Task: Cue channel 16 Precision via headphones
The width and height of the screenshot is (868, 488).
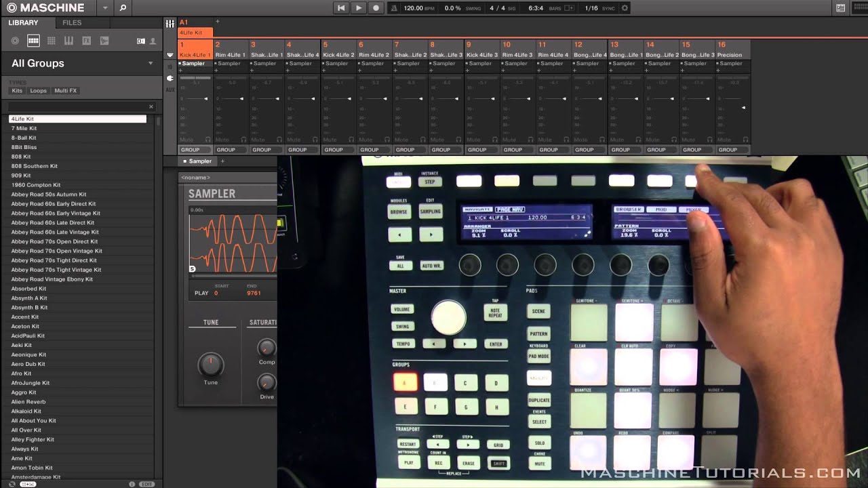Action: tap(745, 140)
